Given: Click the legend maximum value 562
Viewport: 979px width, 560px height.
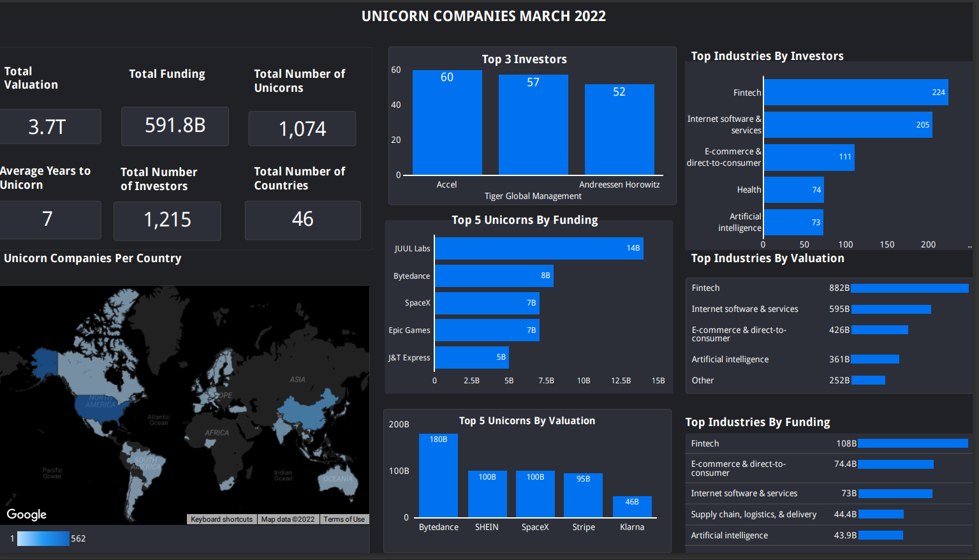Looking at the screenshot, I should (x=78, y=538).
